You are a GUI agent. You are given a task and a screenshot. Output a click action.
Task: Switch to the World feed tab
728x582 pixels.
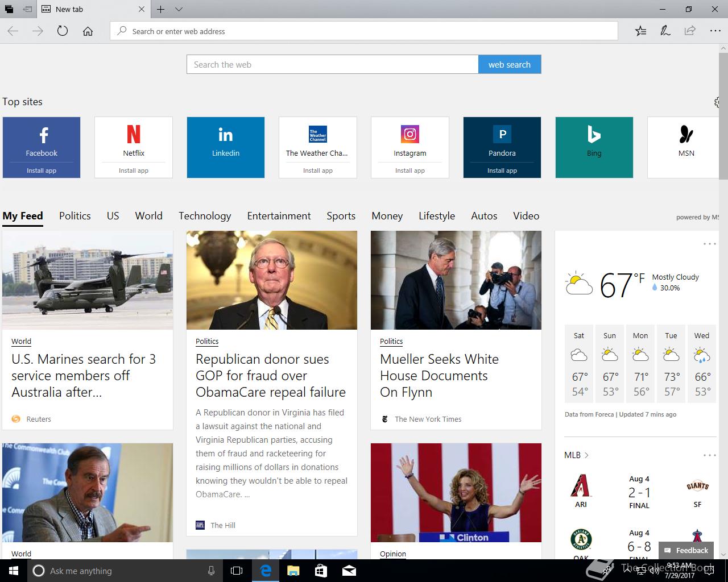point(149,216)
